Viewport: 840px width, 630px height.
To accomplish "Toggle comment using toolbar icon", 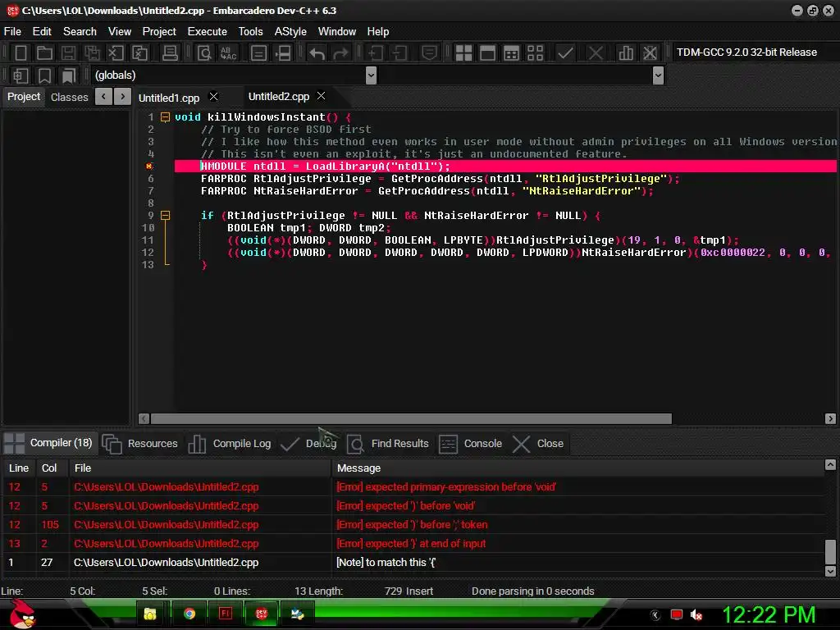I will (x=429, y=52).
